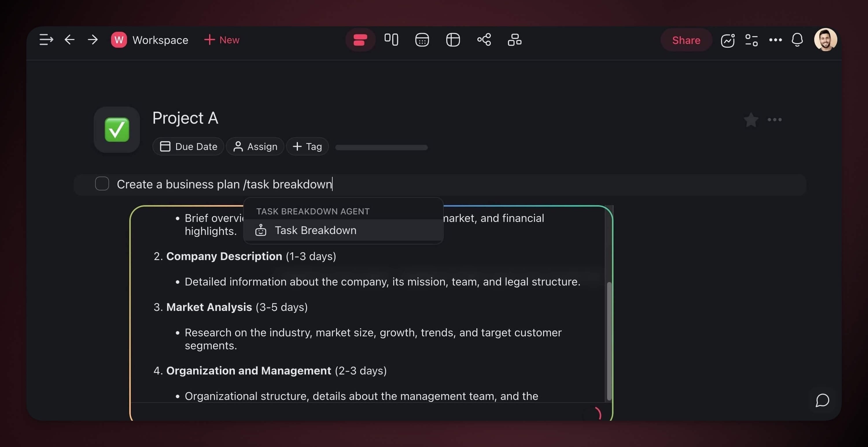The height and width of the screenshot is (447, 868).
Task: Select the active list view icon
Action: click(360, 40)
